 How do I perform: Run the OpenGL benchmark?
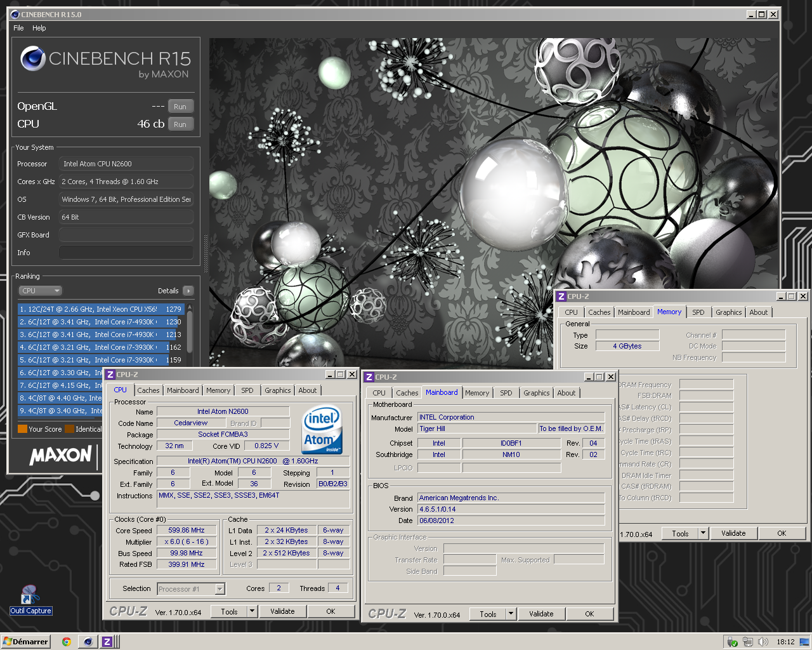point(180,107)
